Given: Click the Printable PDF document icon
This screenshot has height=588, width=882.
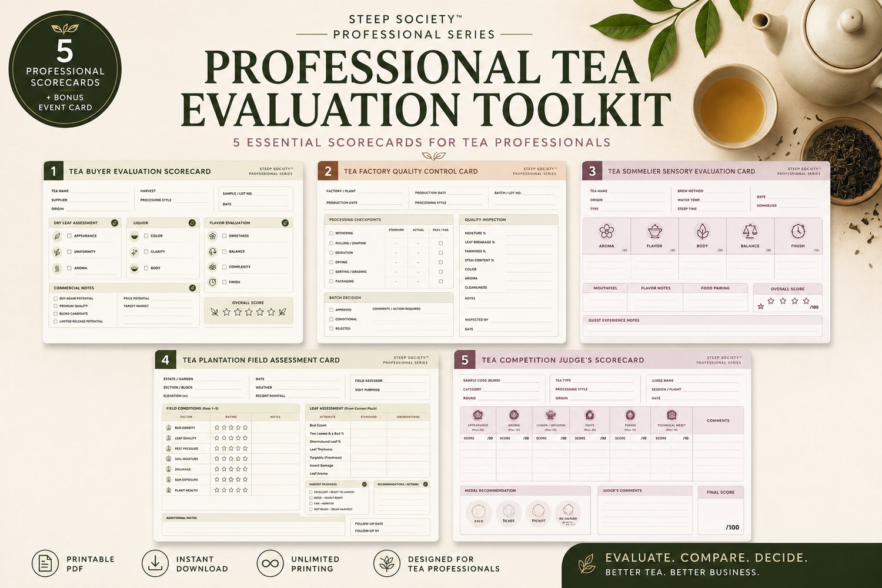Looking at the screenshot, I should click(45, 563).
